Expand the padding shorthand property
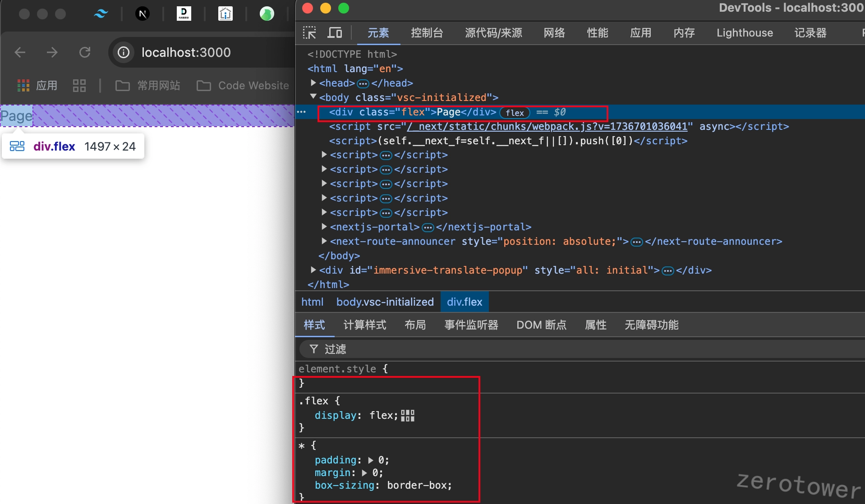Image resolution: width=865 pixels, height=504 pixels. 371,460
